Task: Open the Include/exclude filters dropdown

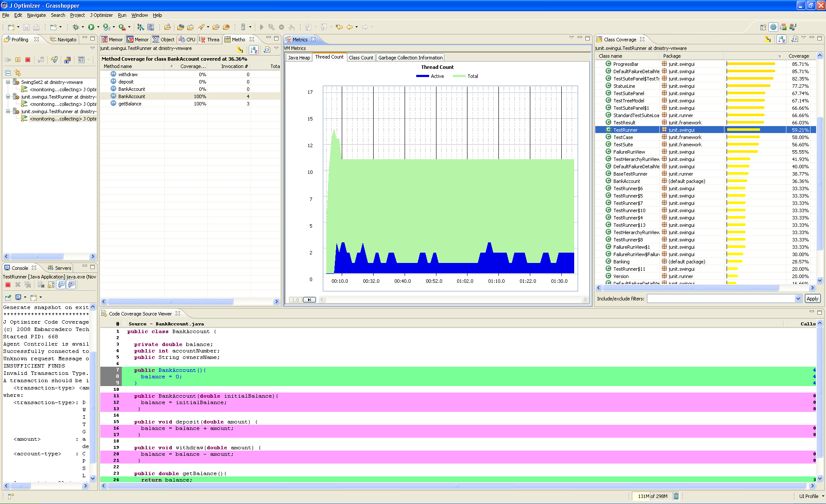Action: 798,299
